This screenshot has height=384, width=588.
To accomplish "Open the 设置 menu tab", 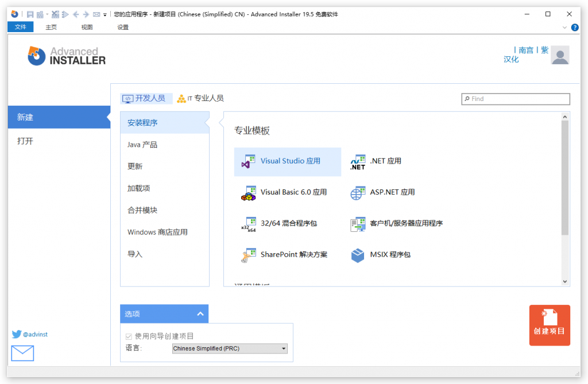I will point(122,27).
